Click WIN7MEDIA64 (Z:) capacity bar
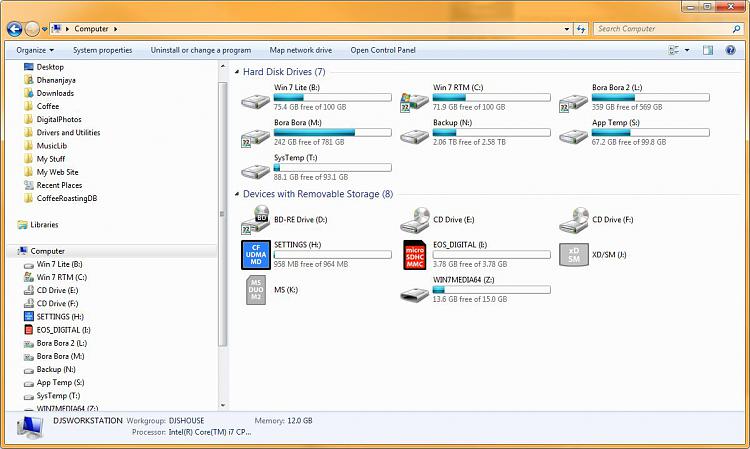The width and height of the screenshot is (750, 449). [491, 289]
